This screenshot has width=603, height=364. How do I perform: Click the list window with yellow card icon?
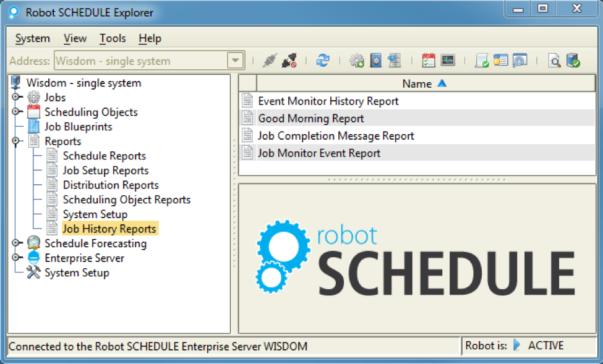pyautogui.click(x=500, y=61)
